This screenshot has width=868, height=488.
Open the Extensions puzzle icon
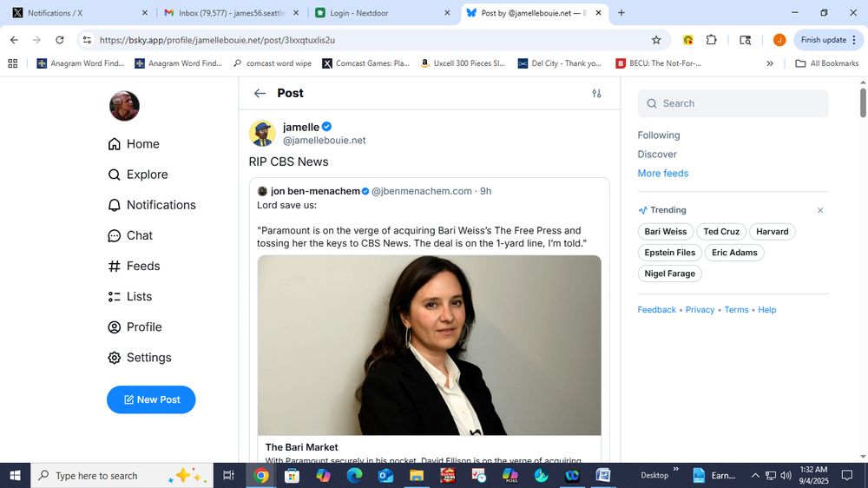pyautogui.click(x=712, y=40)
